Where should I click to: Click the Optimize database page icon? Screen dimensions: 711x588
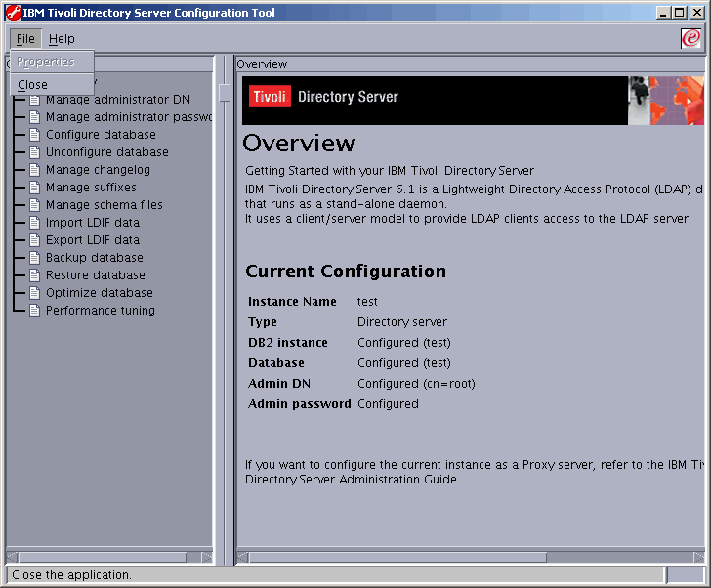[35, 293]
